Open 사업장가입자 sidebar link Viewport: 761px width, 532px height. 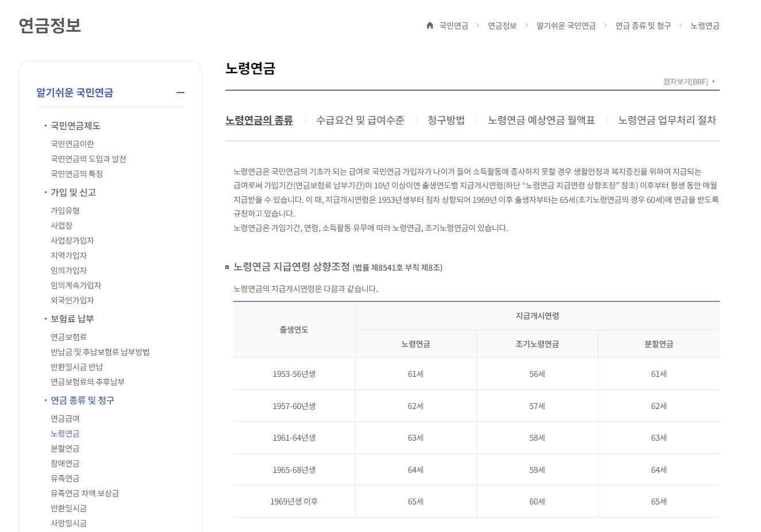[x=72, y=241]
